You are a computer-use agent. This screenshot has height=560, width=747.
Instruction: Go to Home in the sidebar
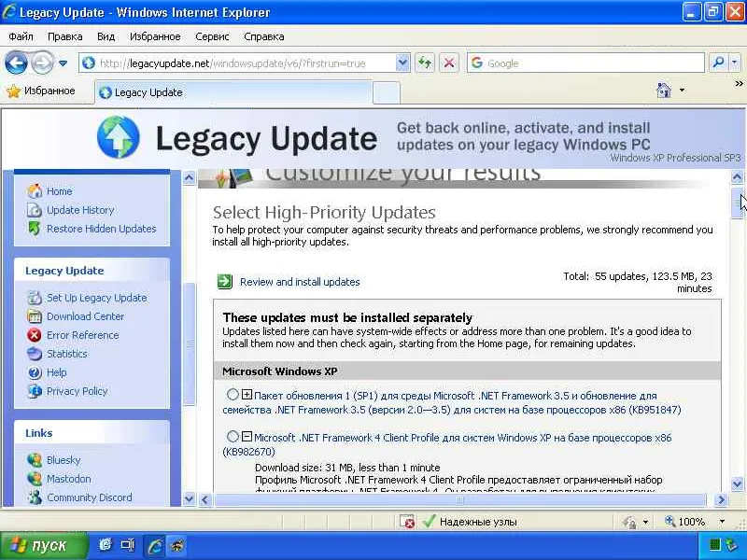(x=59, y=191)
